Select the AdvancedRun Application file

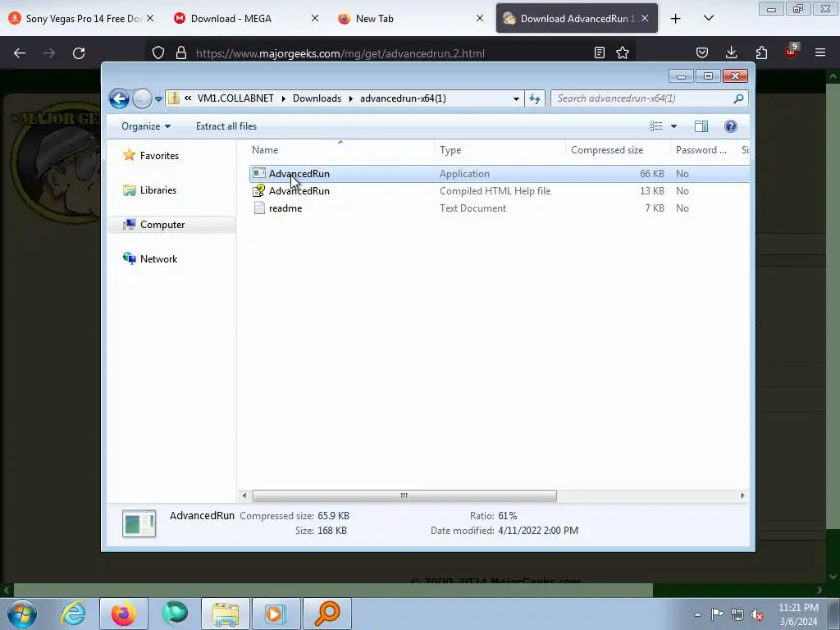point(500,174)
